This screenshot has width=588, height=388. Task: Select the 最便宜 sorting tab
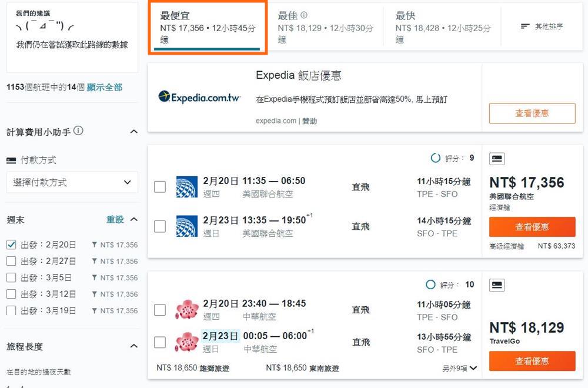pos(208,27)
